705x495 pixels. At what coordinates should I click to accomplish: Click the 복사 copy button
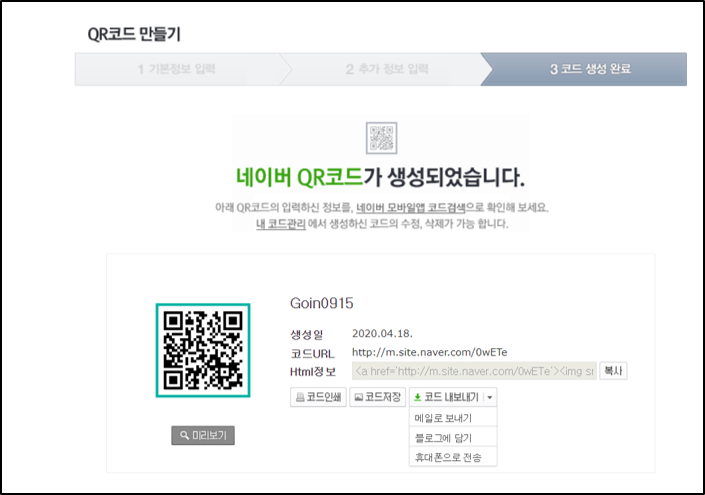coord(613,371)
